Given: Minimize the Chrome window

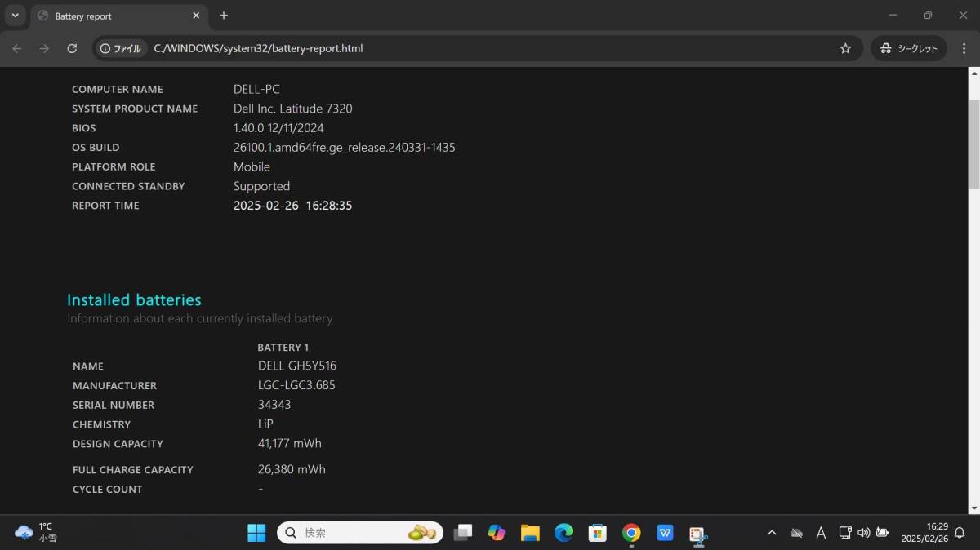Looking at the screenshot, I should click(891, 16).
